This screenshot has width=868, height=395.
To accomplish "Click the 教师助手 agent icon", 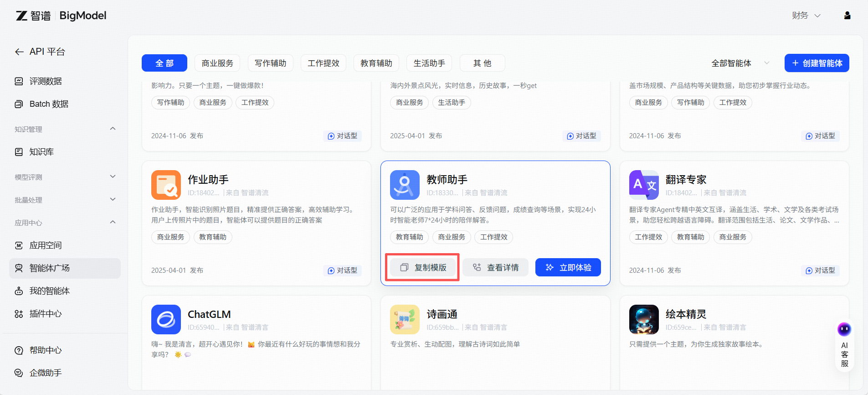I will (405, 185).
